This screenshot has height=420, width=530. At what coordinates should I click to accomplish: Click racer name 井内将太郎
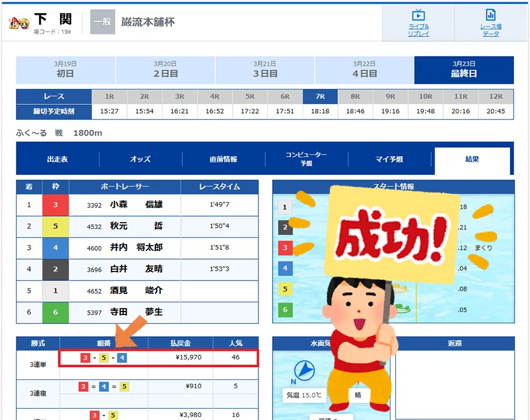(136, 248)
